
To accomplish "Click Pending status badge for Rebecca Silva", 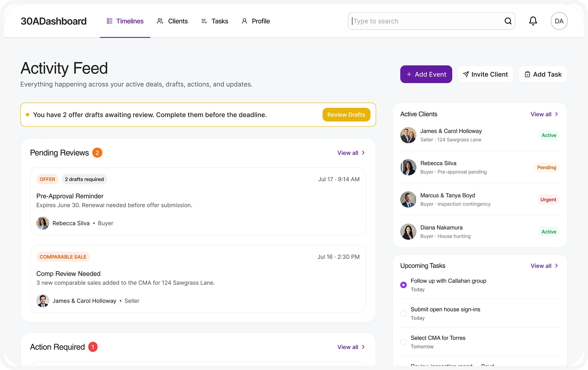I will (547, 167).
